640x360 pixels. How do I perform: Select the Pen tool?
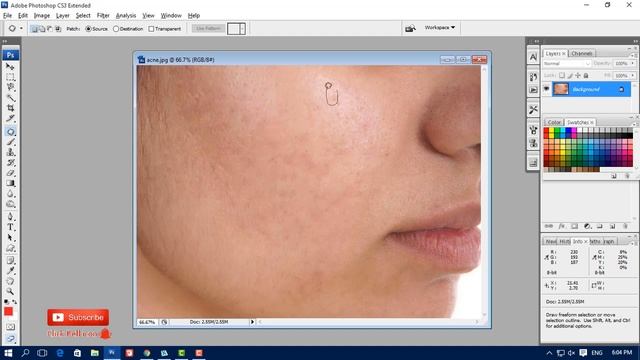[10, 217]
